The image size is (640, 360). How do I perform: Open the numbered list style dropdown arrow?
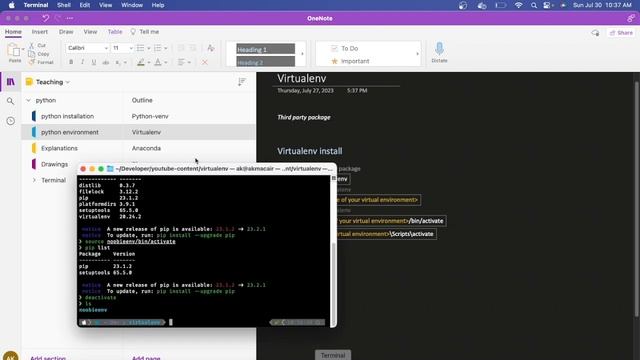[166, 48]
